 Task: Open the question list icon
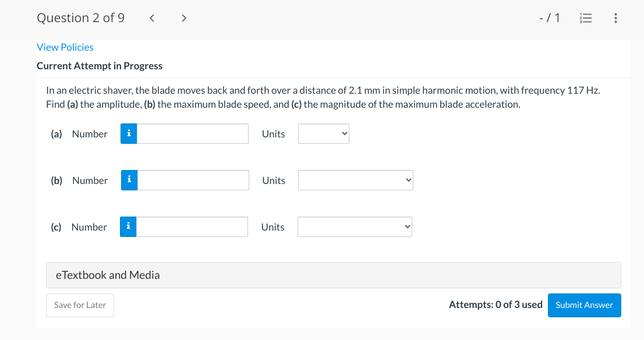click(x=586, y=18)
